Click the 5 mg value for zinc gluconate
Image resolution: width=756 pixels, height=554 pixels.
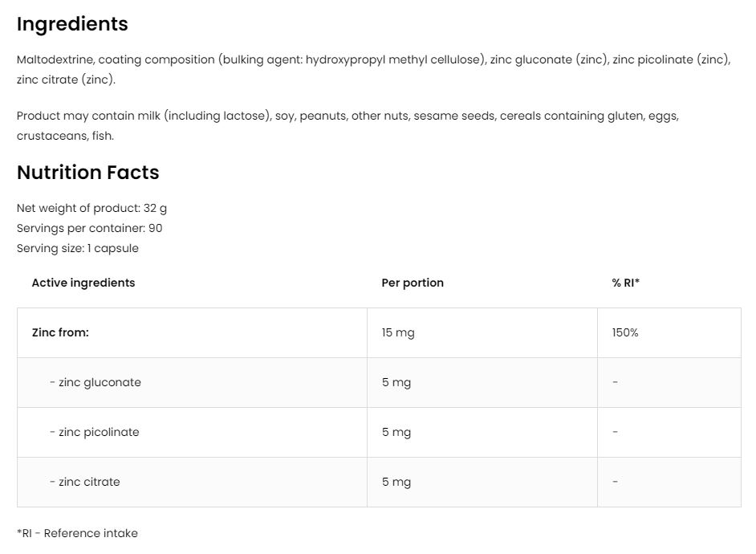(396, 382)
